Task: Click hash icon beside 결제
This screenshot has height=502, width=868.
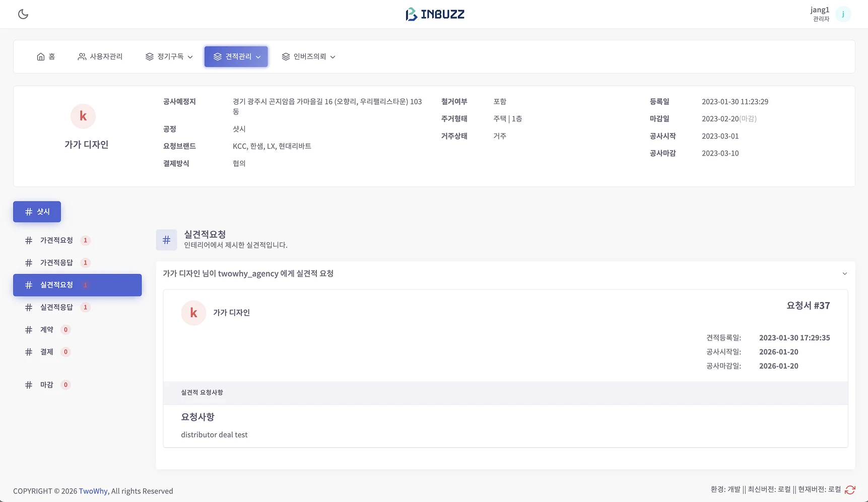Action: 29,351
